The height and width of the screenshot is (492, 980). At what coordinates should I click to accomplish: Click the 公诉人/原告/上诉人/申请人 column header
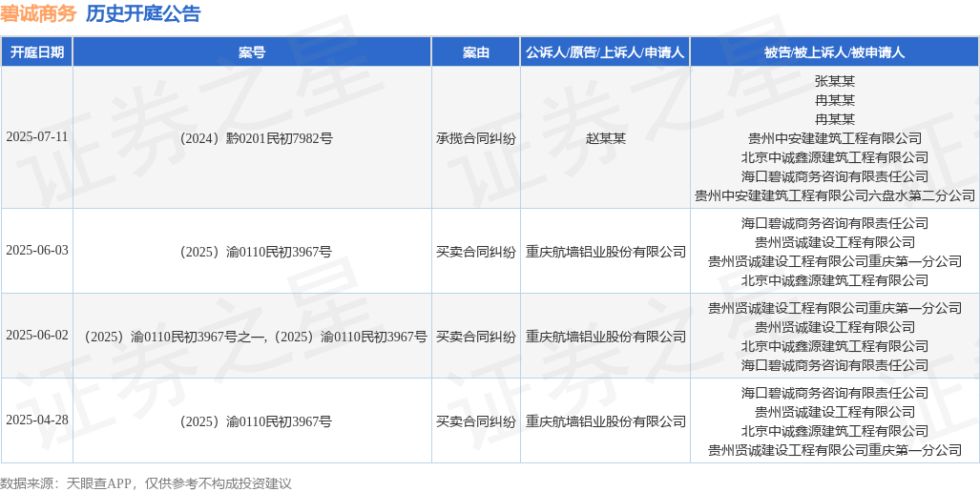click(605, 52)
